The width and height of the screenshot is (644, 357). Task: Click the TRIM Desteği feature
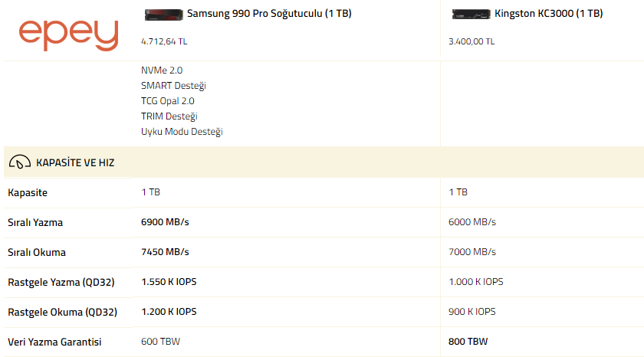tap(169, 116)
